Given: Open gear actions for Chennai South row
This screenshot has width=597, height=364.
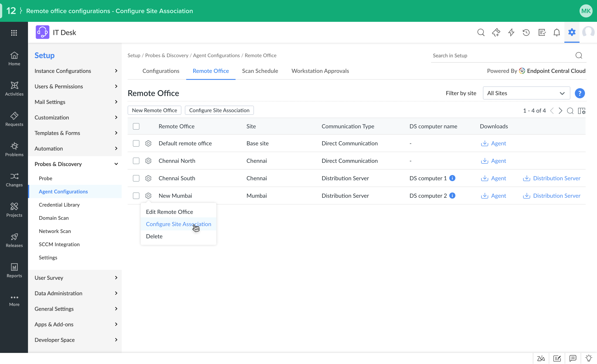Looking at the screenshot, I should (148, 178).
